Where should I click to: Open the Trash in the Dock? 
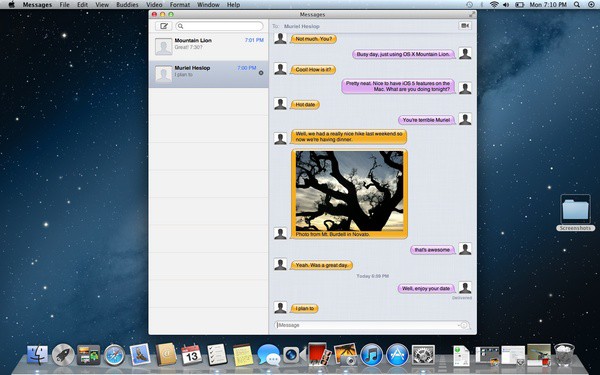[564, 354]
